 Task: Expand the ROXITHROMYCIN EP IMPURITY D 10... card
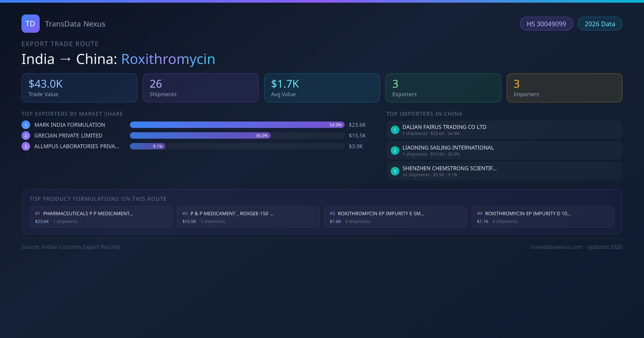[x=543, y=217]
